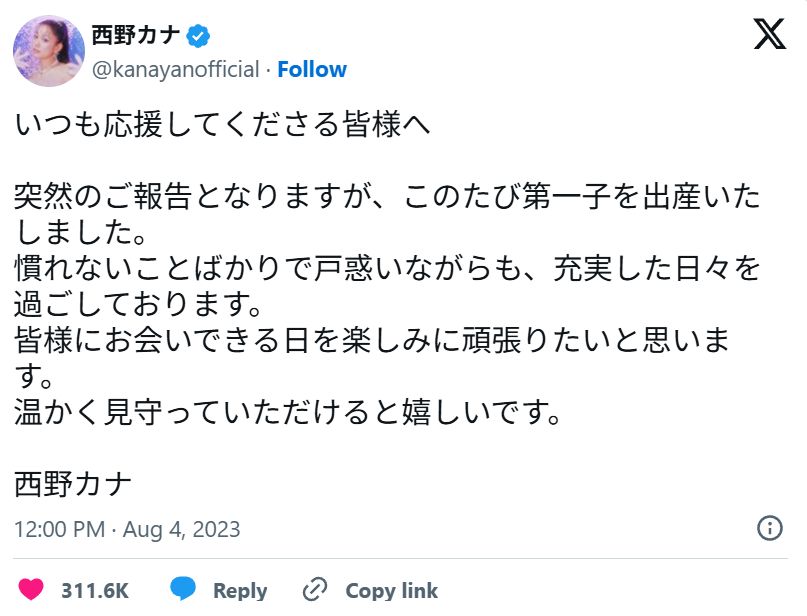The height and width of the screenshot is (616, 807).
Task: Open the info icon beside the timestamp
Action: coord(769,528)
